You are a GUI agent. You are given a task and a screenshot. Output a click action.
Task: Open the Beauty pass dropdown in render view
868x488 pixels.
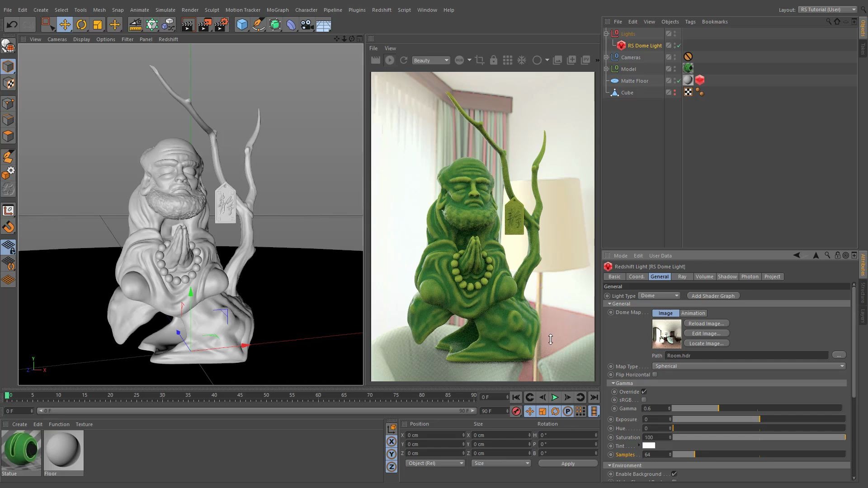[430, 60]
